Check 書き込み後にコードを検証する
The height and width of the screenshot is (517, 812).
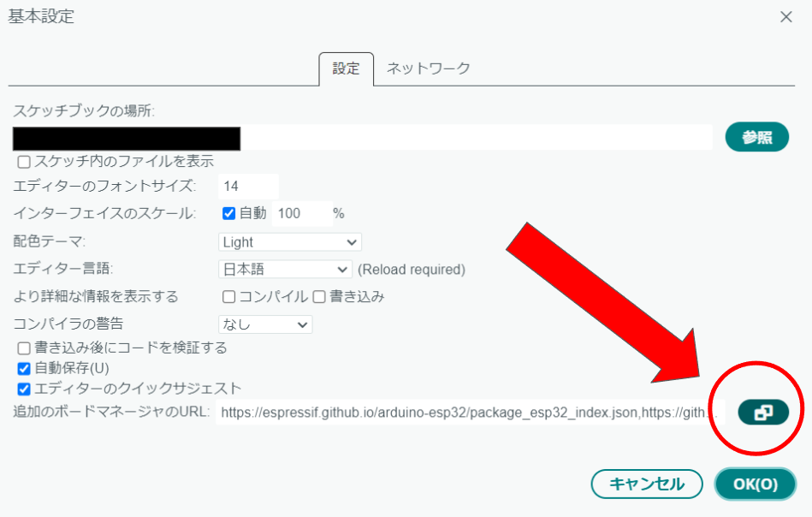point(24,348)
